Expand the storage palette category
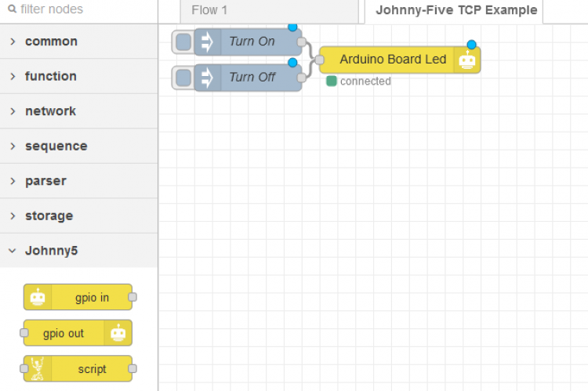The image size is (588, 391). pos(78,215)
